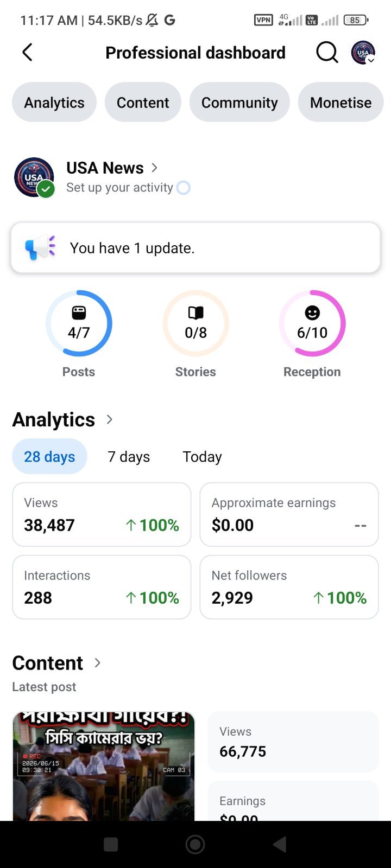Image resolution: width=391 pixels, height=868 pixels.
Task: Select the 28 days range
Action: click(x=49, y=457)
